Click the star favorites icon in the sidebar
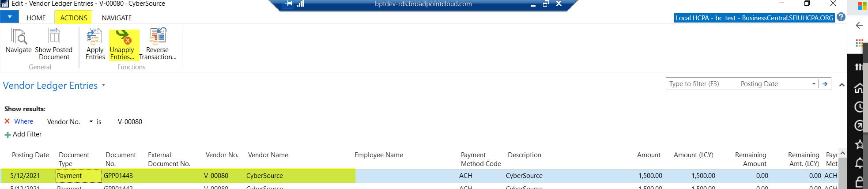This screenshot has width=868, height=189. click(859, 144)
